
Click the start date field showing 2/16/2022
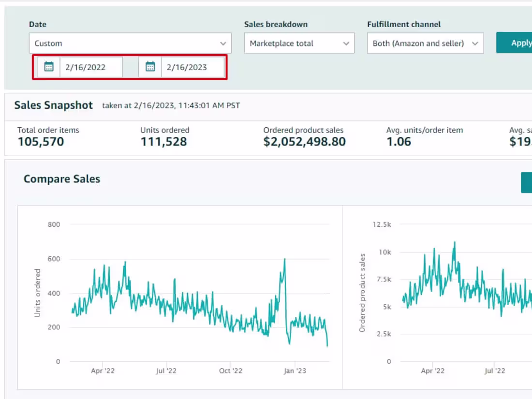91,67
